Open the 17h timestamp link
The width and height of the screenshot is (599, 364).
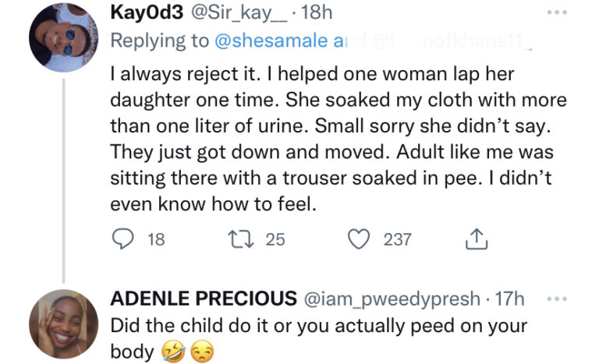[512, 299]
